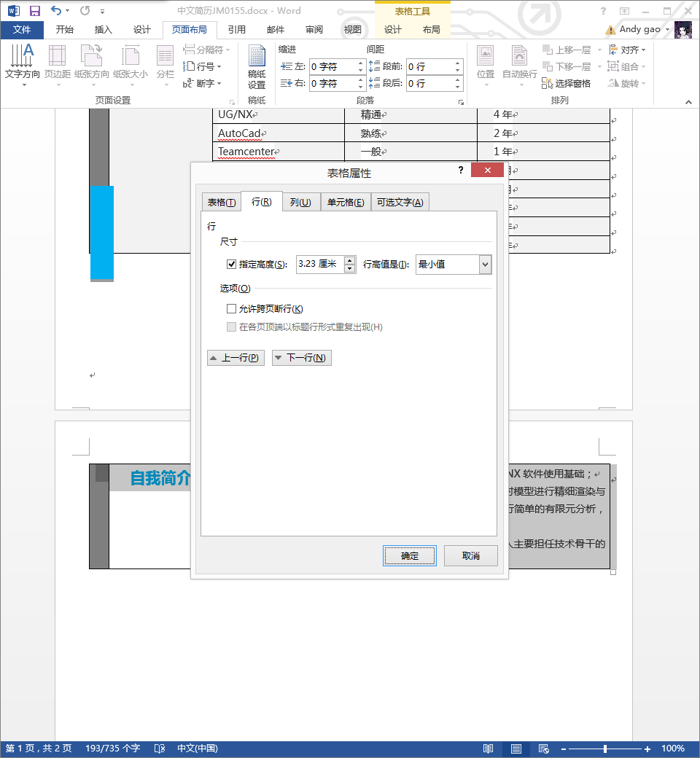Click the 下一行 next row button

(x=301, y=358)
